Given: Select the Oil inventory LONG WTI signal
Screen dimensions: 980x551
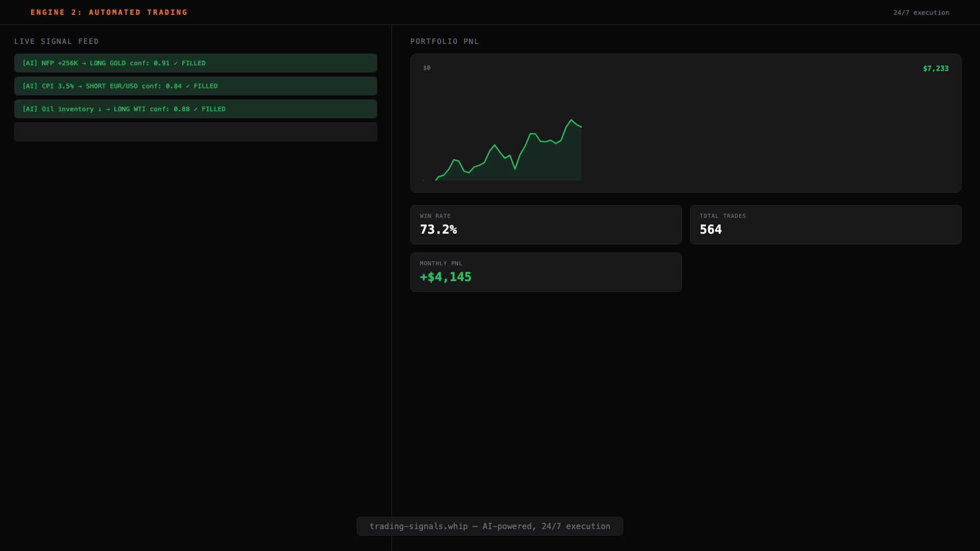Looking at the screenshot, I should (x=195, y=109).
